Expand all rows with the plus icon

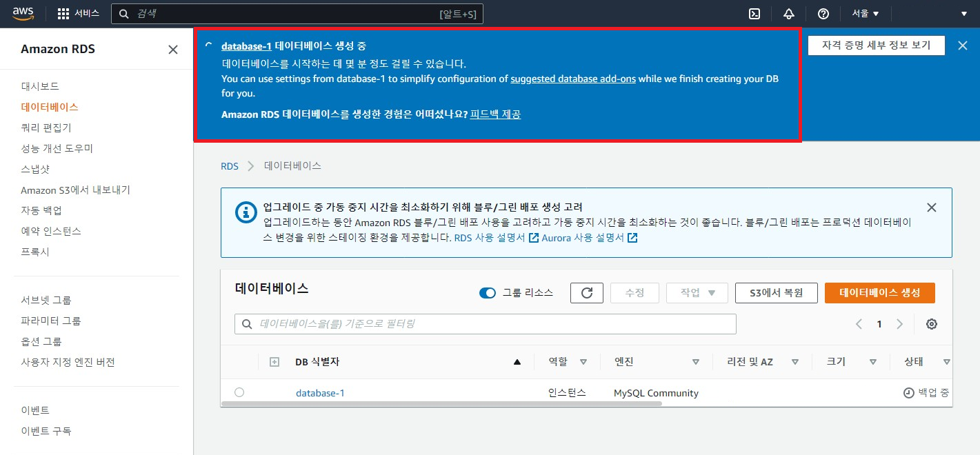pos(274,362)
